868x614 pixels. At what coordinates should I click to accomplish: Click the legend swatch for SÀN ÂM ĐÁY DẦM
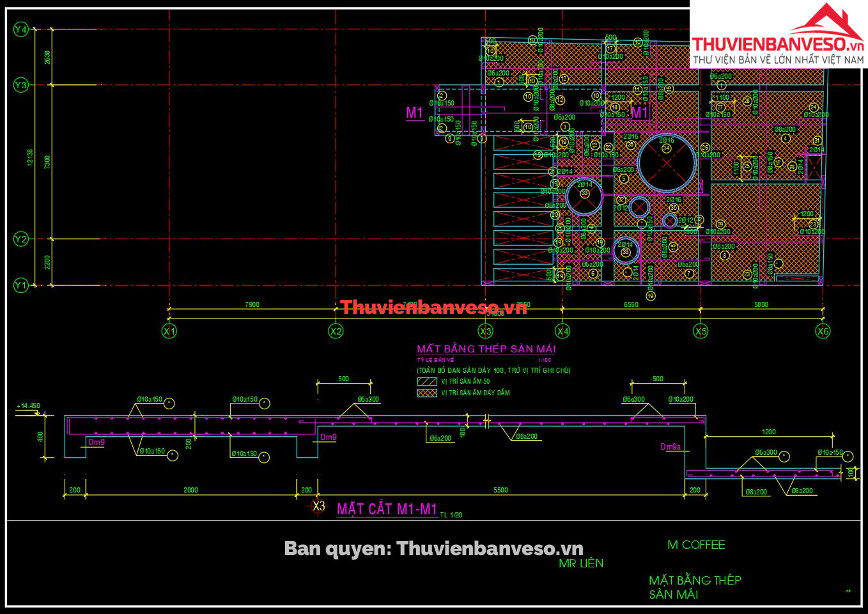pos(426,393)
